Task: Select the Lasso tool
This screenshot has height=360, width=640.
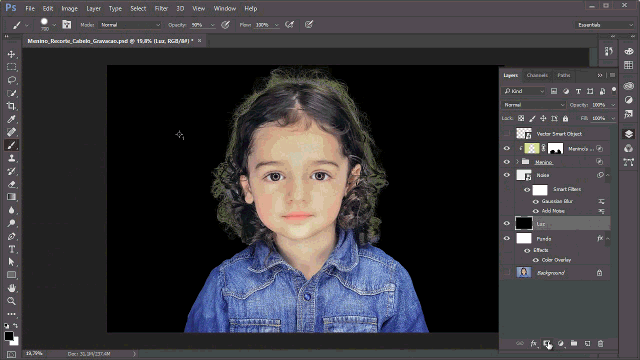Action: 11,80
